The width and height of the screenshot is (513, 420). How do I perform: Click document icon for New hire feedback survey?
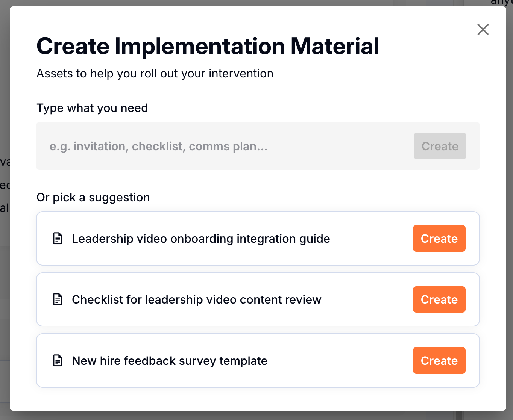(x=58, y=361)
